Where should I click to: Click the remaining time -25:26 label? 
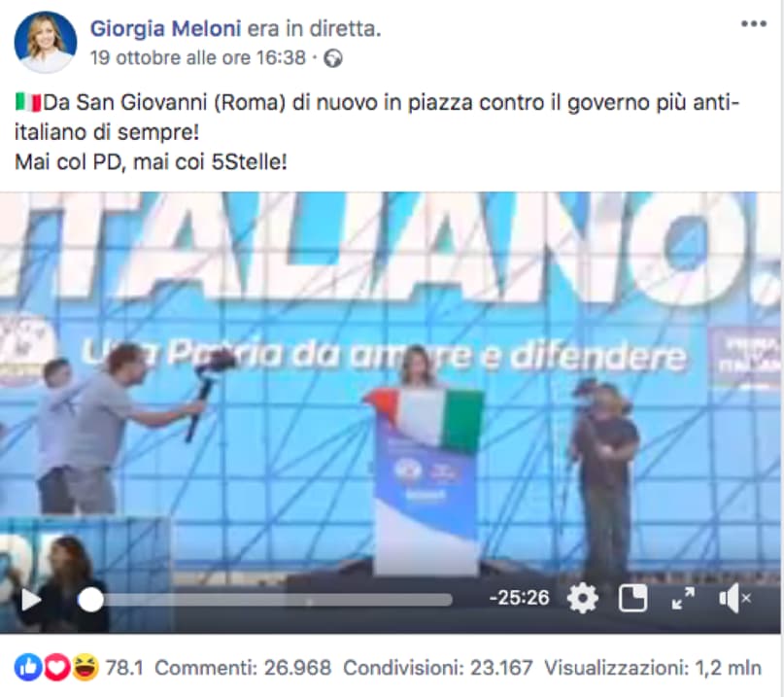pos(519,598)
